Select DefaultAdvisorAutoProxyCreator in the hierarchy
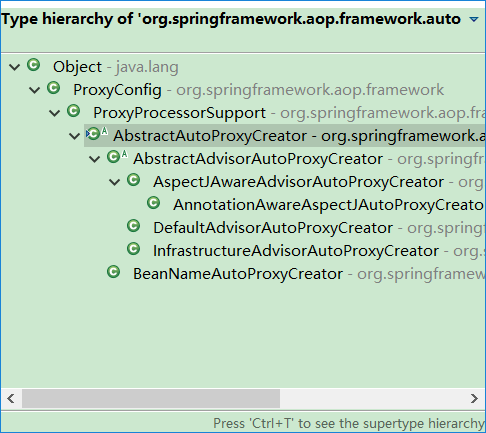Image resolution: width=486 pixels, height=433 pixels. [x=273, y=228]
